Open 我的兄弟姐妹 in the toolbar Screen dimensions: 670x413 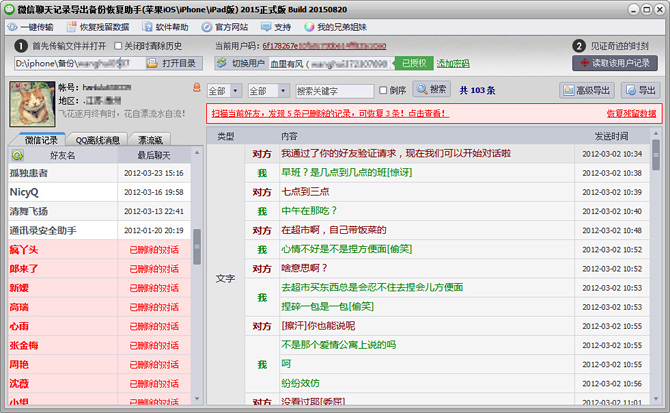(310, 26)
